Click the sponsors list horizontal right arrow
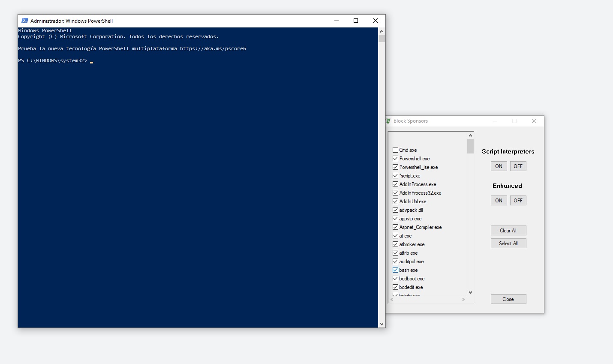This screenshot has height=364, width=613. point(463,300)
